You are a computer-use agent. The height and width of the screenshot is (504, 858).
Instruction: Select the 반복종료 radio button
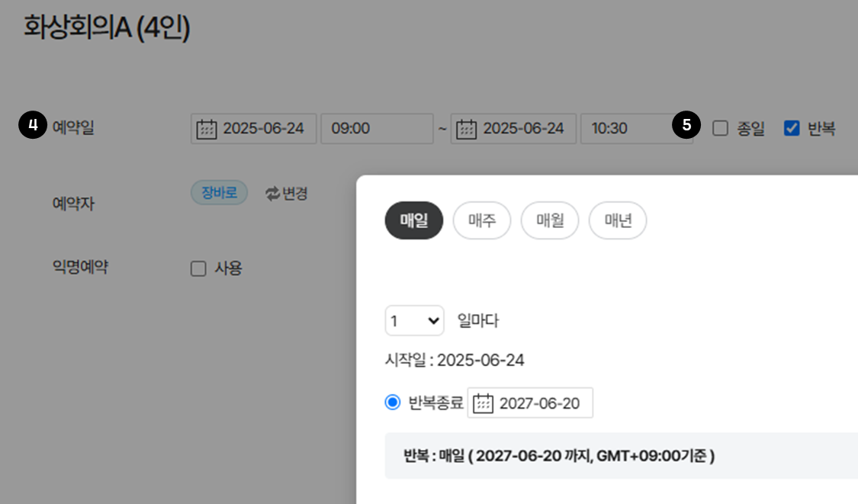pyautogui.click(x=393, y=403)
